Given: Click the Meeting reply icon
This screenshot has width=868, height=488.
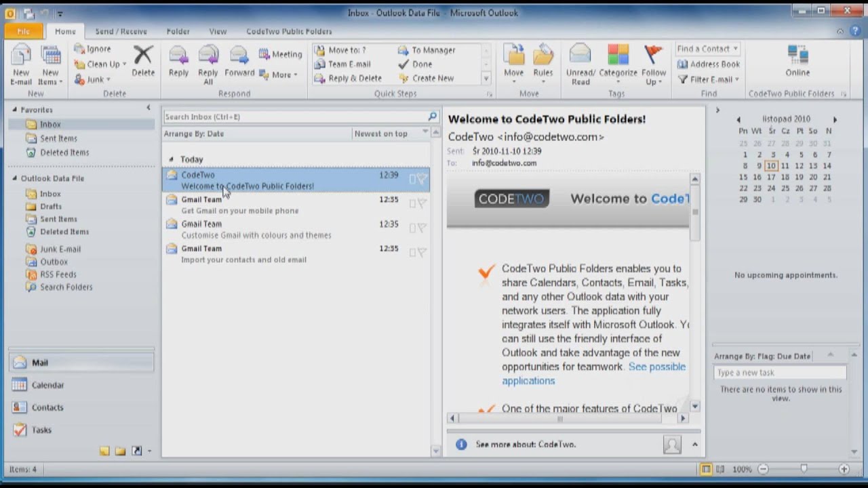Looking at the screenshot, I should coord(264,54).
